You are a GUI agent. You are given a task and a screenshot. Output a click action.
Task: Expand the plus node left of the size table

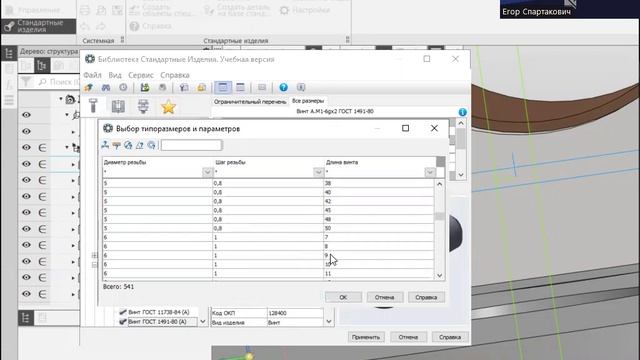pos(94,256)
